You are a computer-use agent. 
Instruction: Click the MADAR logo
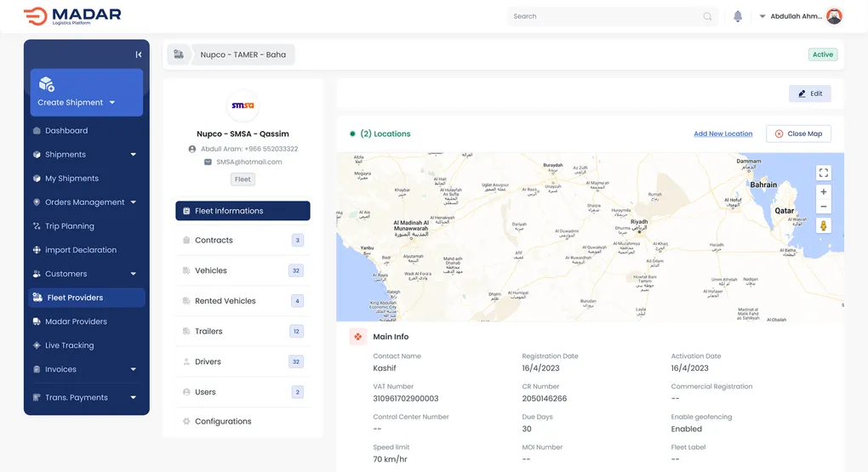(72, 16)
